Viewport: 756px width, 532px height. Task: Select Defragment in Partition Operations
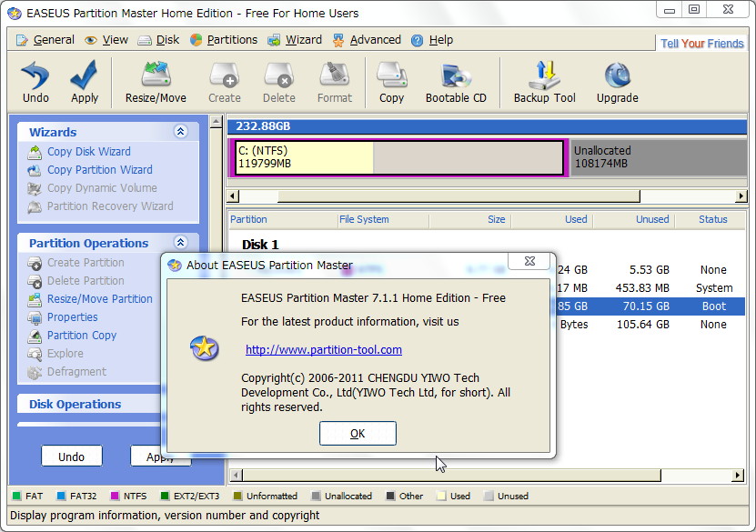(76, 371)
